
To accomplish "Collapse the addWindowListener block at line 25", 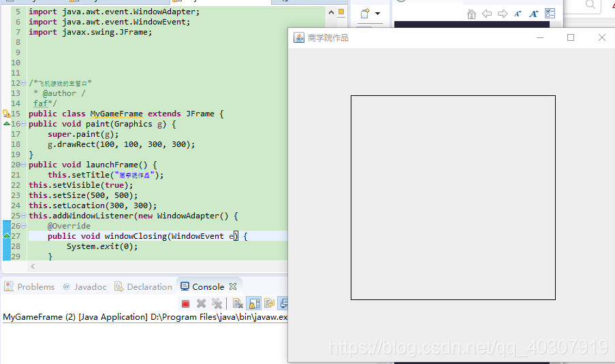I will pos(24,216).
